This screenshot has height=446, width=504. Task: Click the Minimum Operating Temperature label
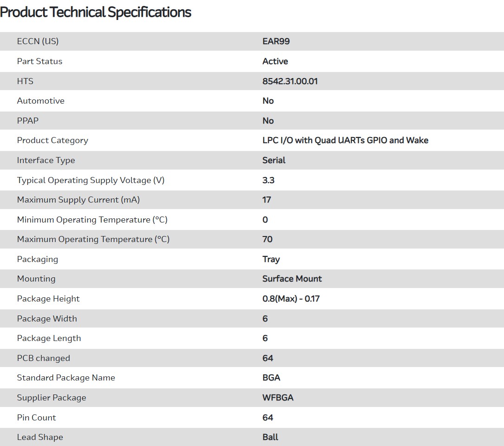pos(92,220)
